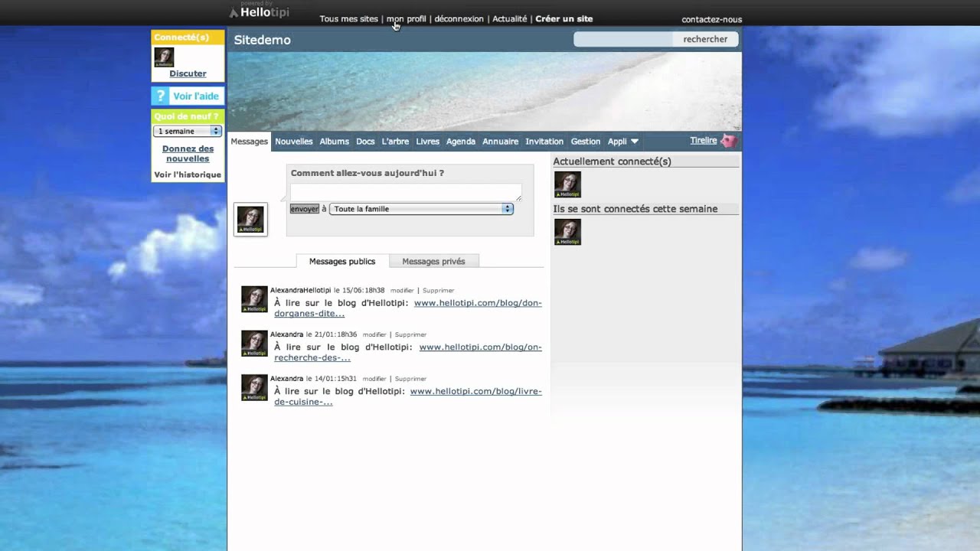
Task: Select the Messages publics tab
Action: (342, 261)
